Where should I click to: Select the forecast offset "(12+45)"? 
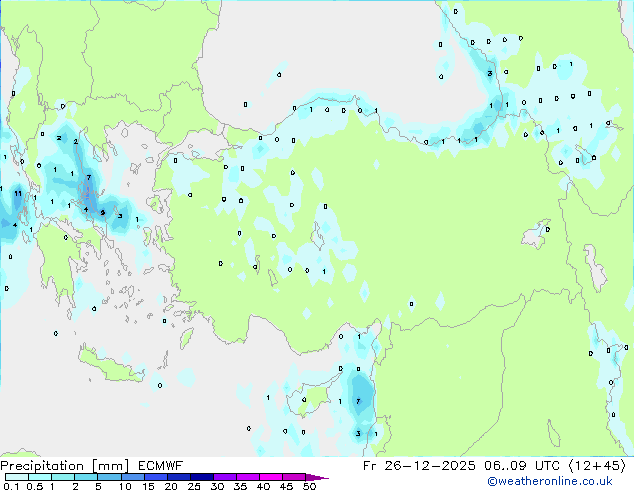coord(597,466)
